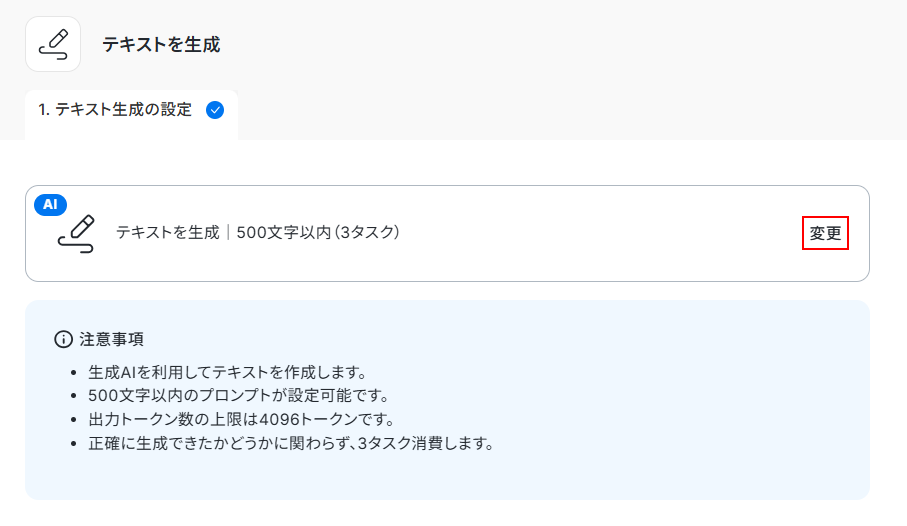
Task: Click the bullet dot before 500文字以内のプロンプト
Action: [74, 396]
